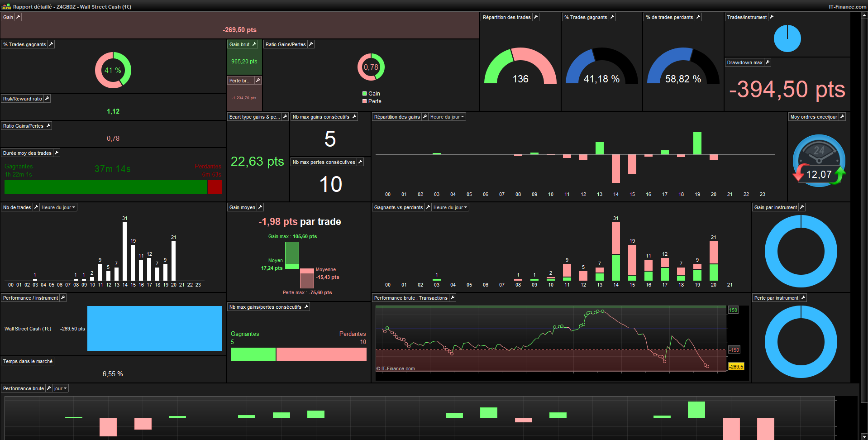Screen dimensions: 868x440
Task: Click the pink Perdantes 10 consecutive bar
Action: (321, 354)
